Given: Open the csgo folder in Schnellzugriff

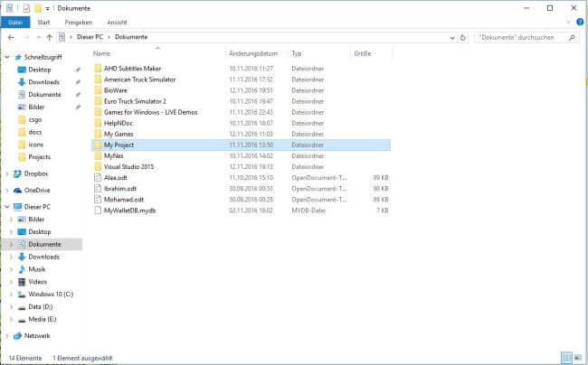Looking at the screenshot, I should (x=35, y=120).
